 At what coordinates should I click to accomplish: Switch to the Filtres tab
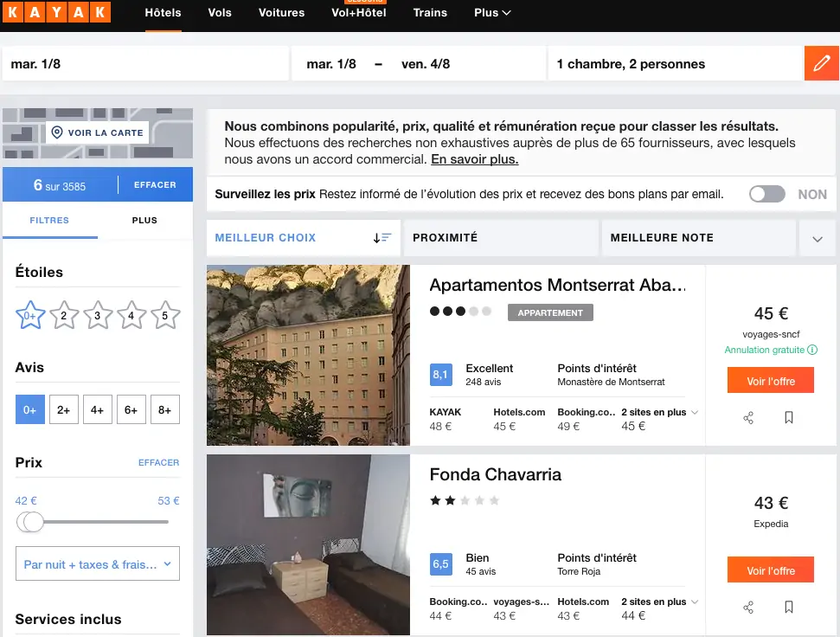[x=49, y=220]
